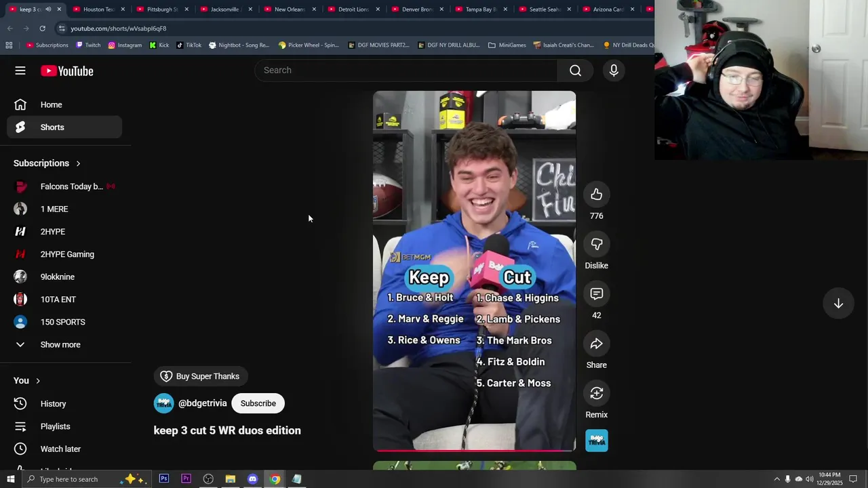868x488 pixels.
Task: Switch to the Arizona Cardinals tab
Action: (608, 9)
